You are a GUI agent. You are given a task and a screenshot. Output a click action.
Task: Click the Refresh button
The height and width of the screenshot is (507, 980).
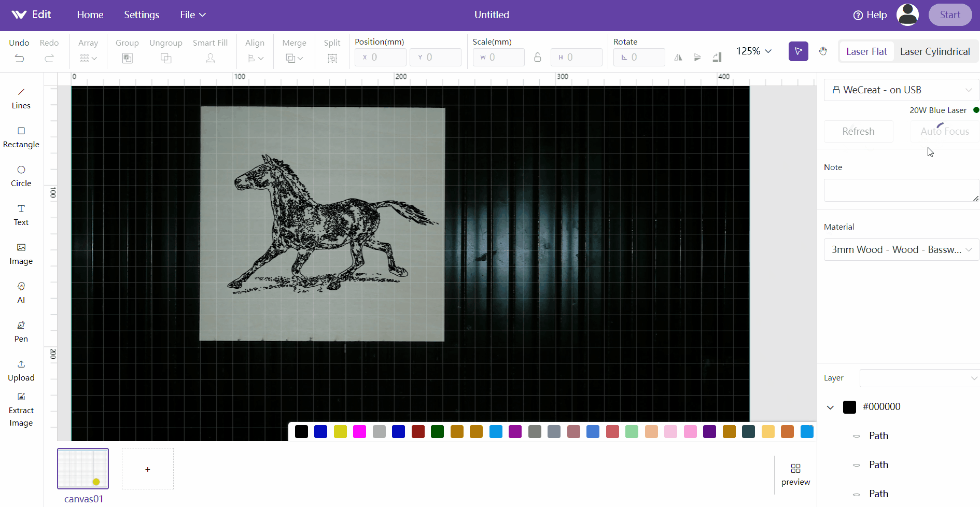pyautogui.click(x=858, y=131)
